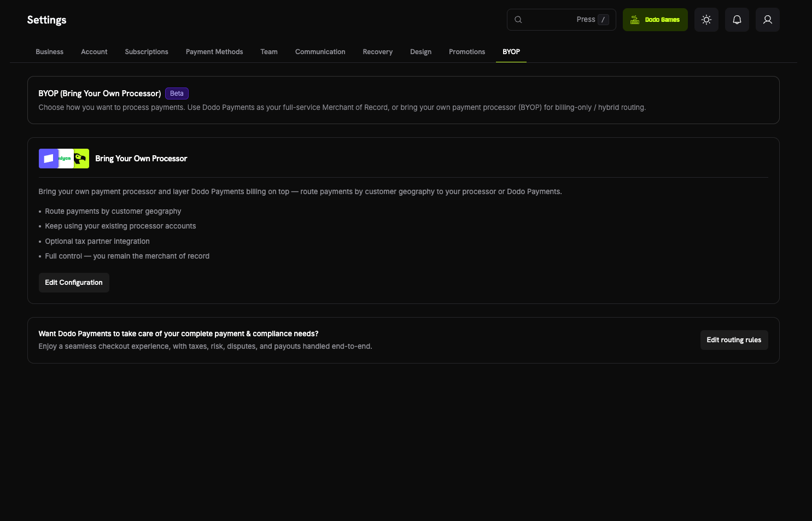Switch to the Business tab
This screenshot has width=812, height=521.
(50, 52)
